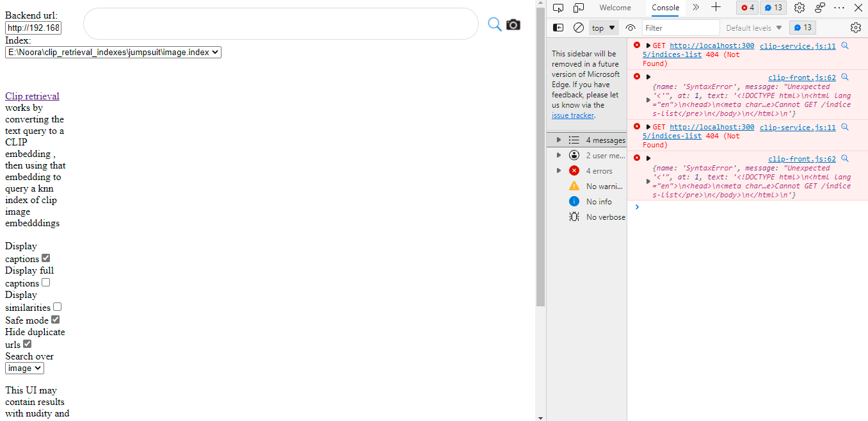Switch to the Welcome tab
Viewport: 868px width, 421px height.
615,8
